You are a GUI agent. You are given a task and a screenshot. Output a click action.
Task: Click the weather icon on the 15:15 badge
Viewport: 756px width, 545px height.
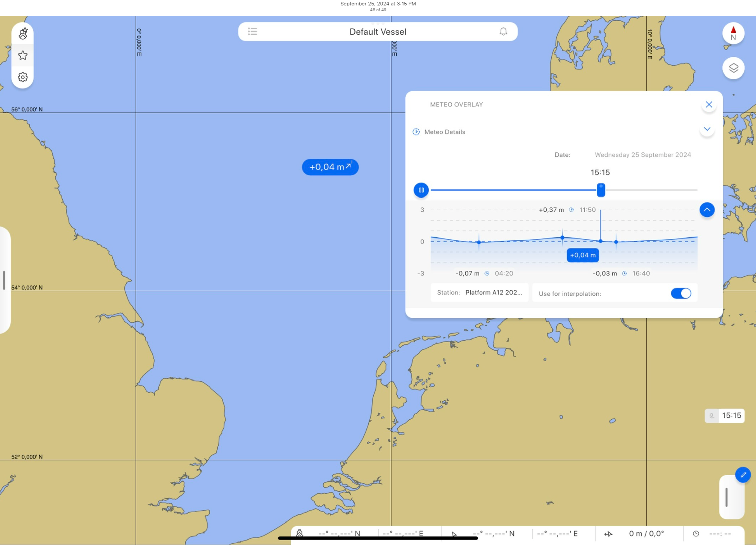[x=711, y=416]
